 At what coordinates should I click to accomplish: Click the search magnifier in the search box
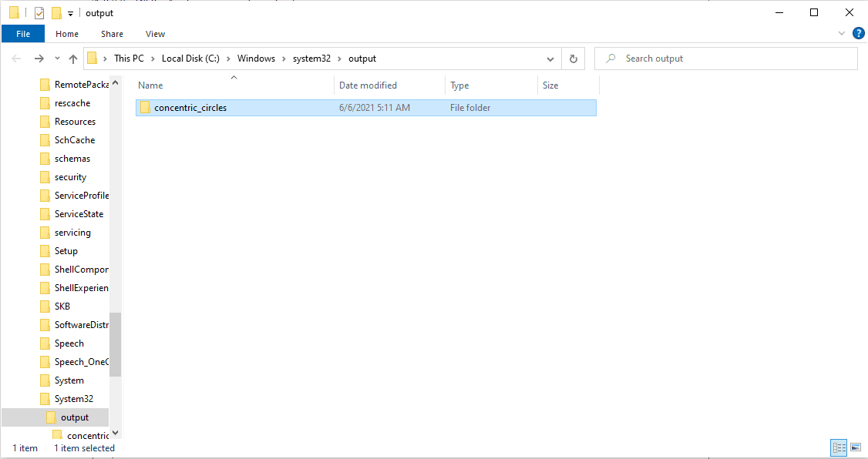pyautogui.click(x=609, y=59)
